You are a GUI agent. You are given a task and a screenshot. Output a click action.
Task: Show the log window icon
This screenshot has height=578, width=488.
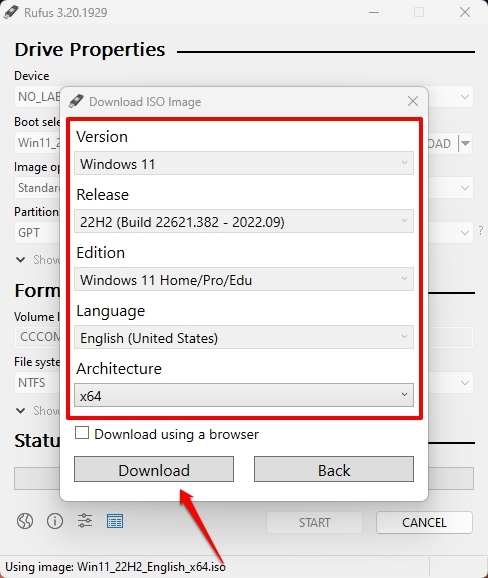click(115, 521)
